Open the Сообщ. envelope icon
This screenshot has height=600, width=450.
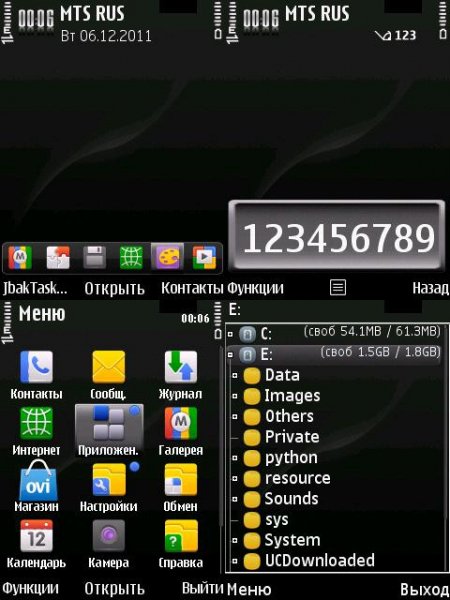109,367
